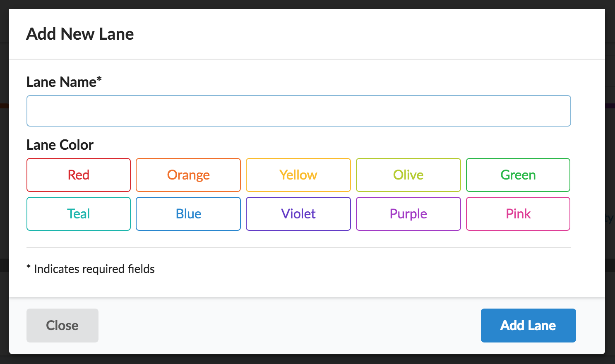Focus the Lane Name text field
The height and width of the screenshot is (364, 615).
(x=298, y=111)
